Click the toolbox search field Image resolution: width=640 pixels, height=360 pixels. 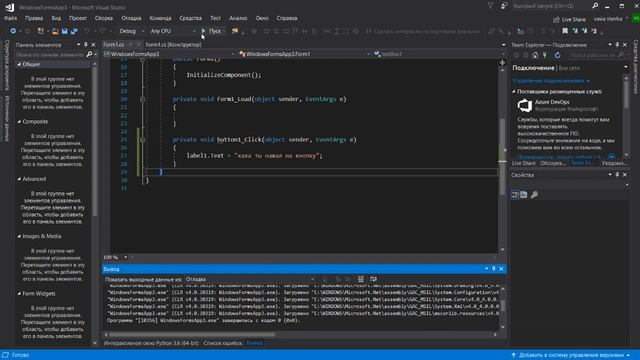pyautogui.click(x=50, y=54)
